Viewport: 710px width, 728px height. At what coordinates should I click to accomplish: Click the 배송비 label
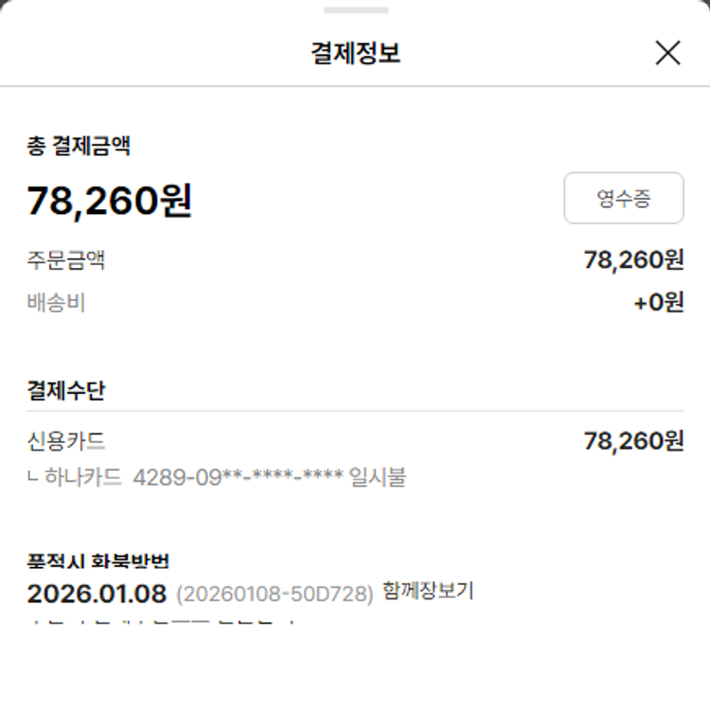tap(56, 303)
